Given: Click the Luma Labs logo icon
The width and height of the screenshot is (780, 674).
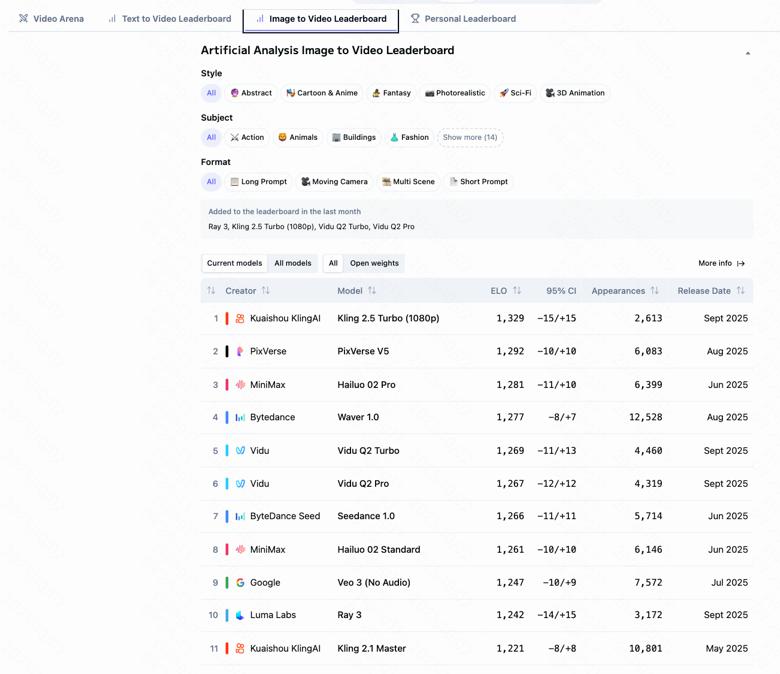Looking at the screenshot, I should pos(240,616).
